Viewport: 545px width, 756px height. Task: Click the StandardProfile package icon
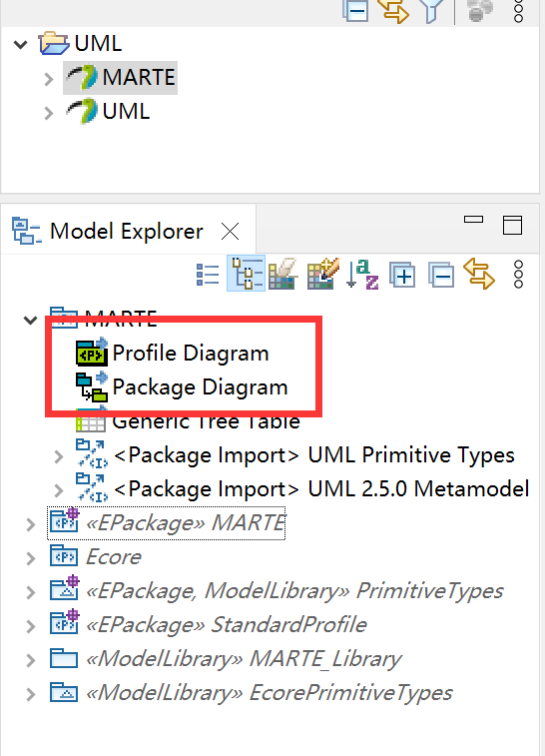(65, 622)
